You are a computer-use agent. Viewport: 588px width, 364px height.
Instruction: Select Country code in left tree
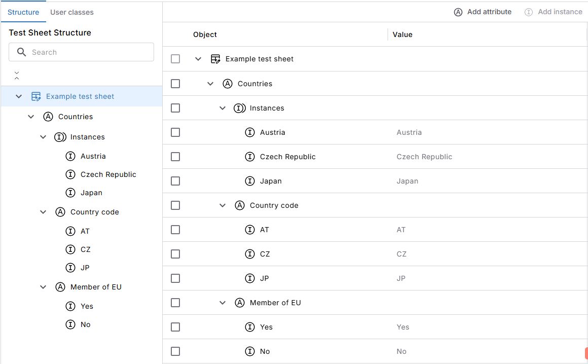click(x=95, y=212)
